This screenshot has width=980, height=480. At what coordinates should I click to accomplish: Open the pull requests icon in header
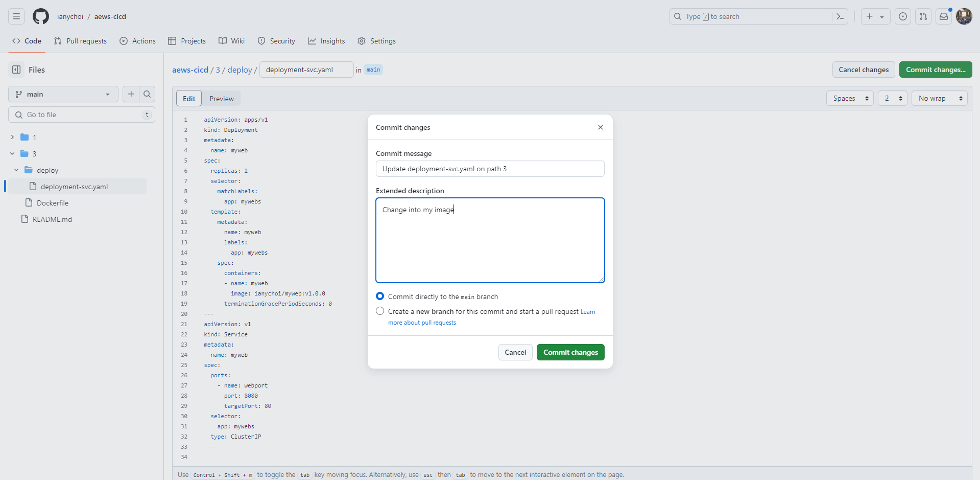(x=923, y=16)
